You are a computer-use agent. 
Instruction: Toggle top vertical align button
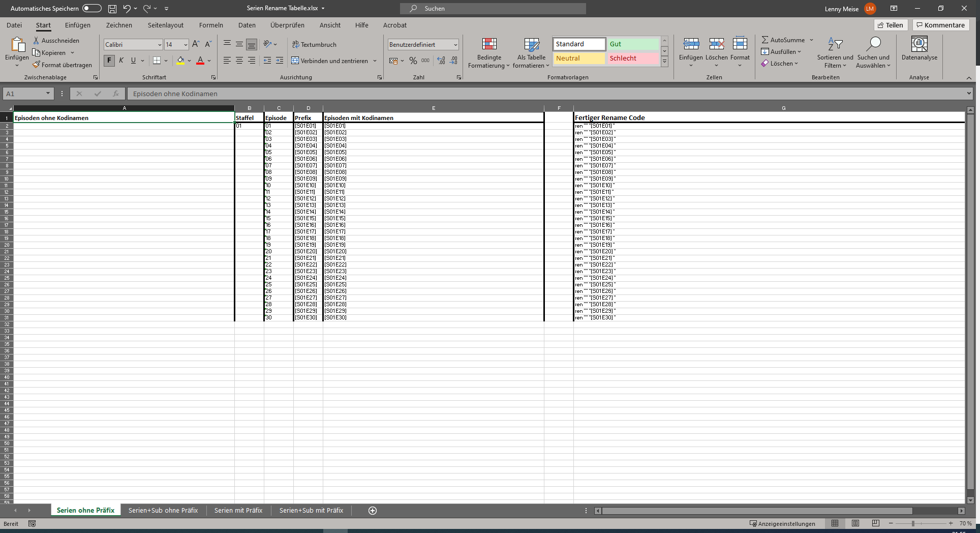point(227,44)
